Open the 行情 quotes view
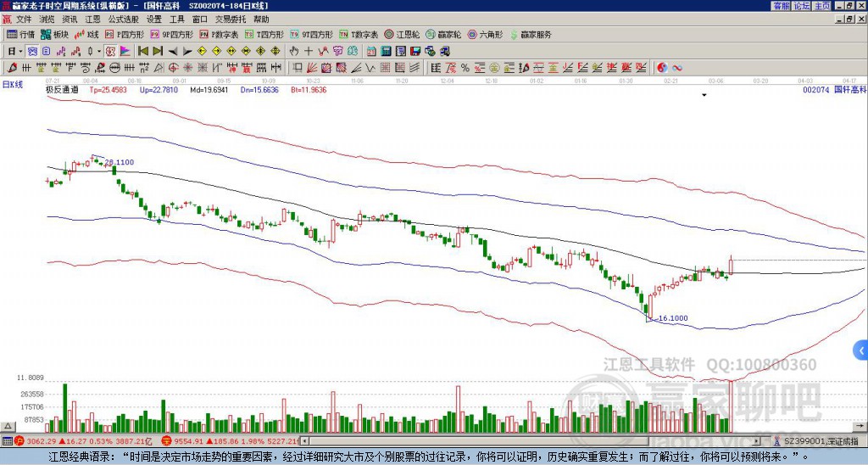The image size is (868, 465). [x=21, y=34]
